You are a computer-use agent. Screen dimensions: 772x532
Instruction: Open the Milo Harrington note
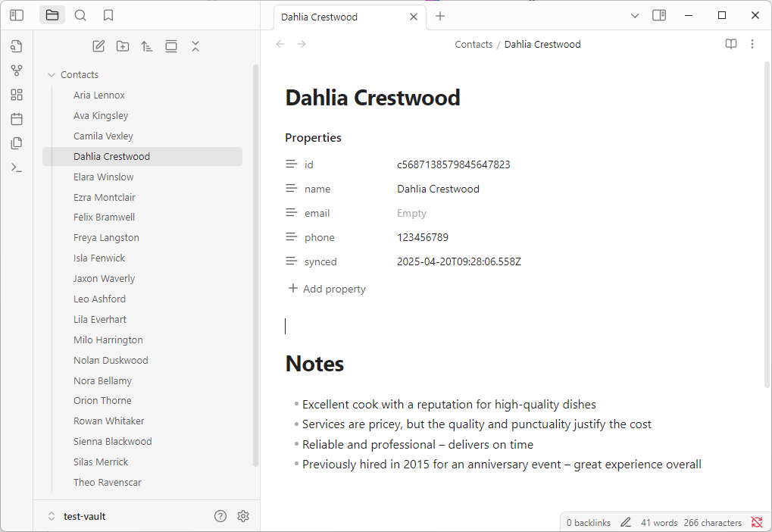(108, 340)
